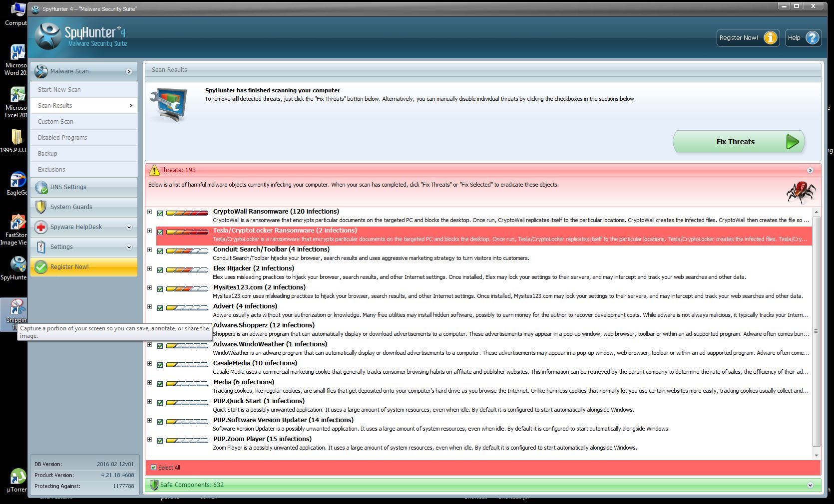Expand the Tesla/CryptoLocker Ransomware tree node
Image resolution: width=834 pixels, height=504 pixels.
click(149, 231)
